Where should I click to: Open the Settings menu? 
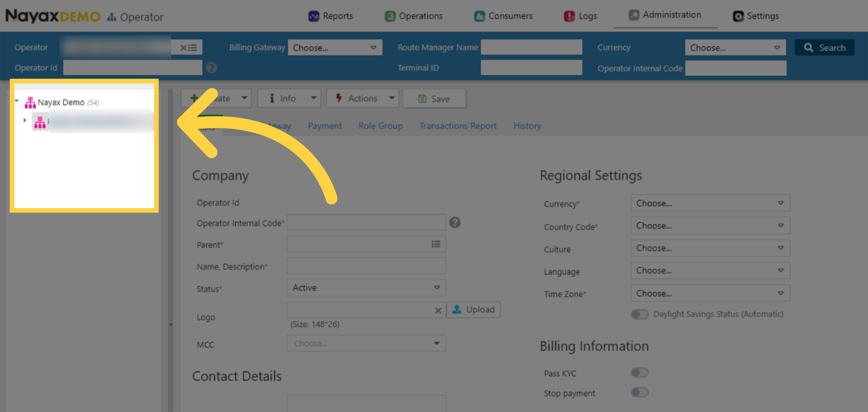pos(756,16)
